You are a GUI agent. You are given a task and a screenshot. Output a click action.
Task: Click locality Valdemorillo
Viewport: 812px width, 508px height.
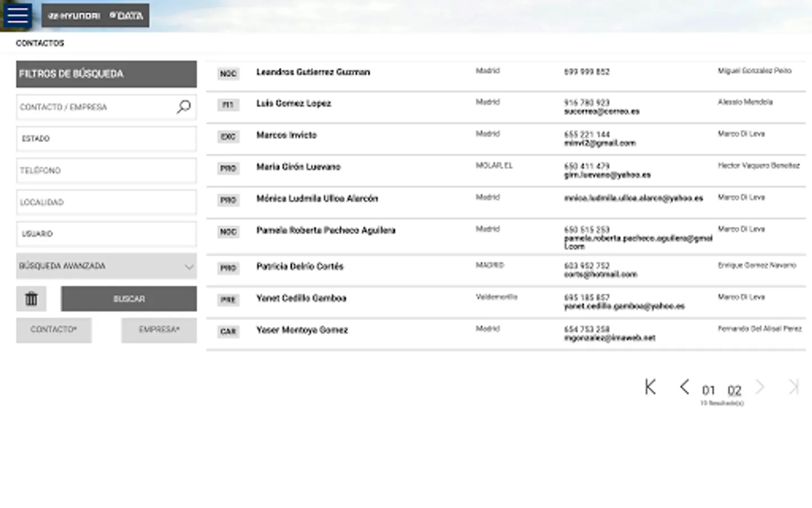(x=496, y=297)
